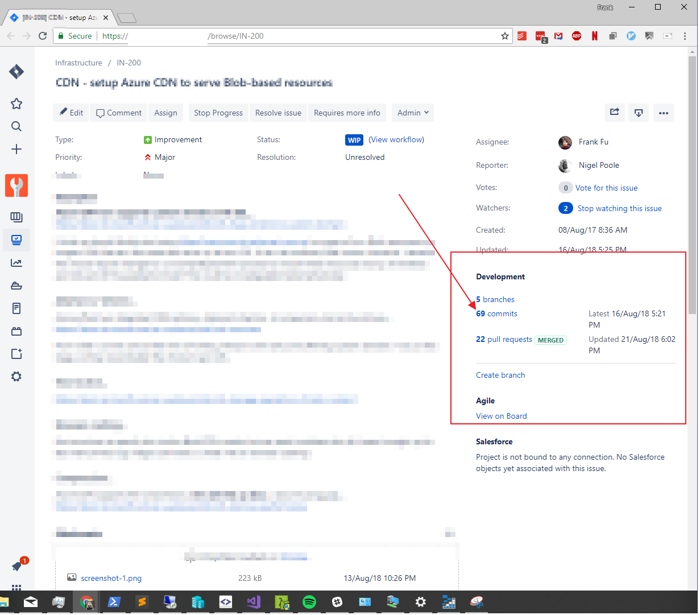Open project backlog columns icon in sidebar
The height and width of the screenshot is (615, 700).
coord(16,217)
